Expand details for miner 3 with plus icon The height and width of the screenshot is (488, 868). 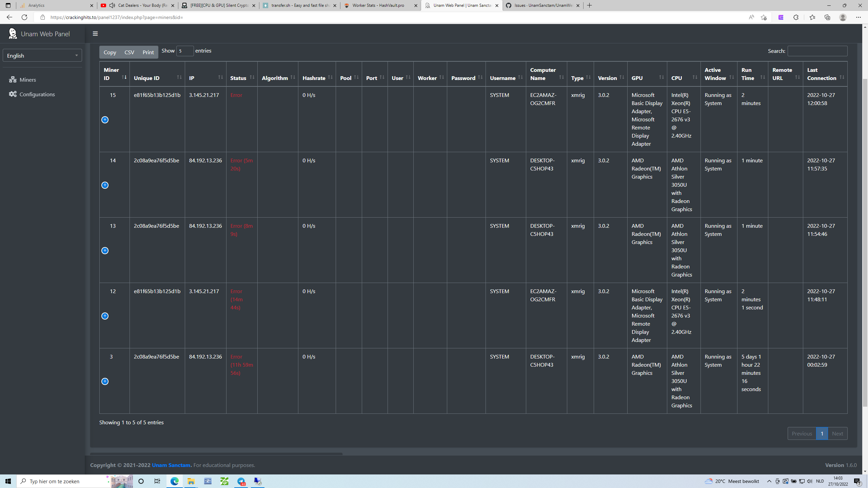tap(105, 381)
